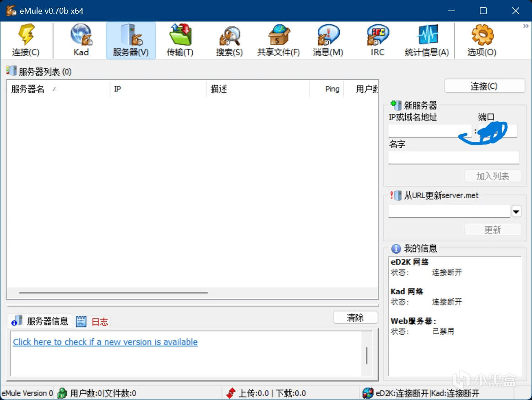
Task: Select the Servers (服务器) toolbar icon
Action: [x=130, y=40]
